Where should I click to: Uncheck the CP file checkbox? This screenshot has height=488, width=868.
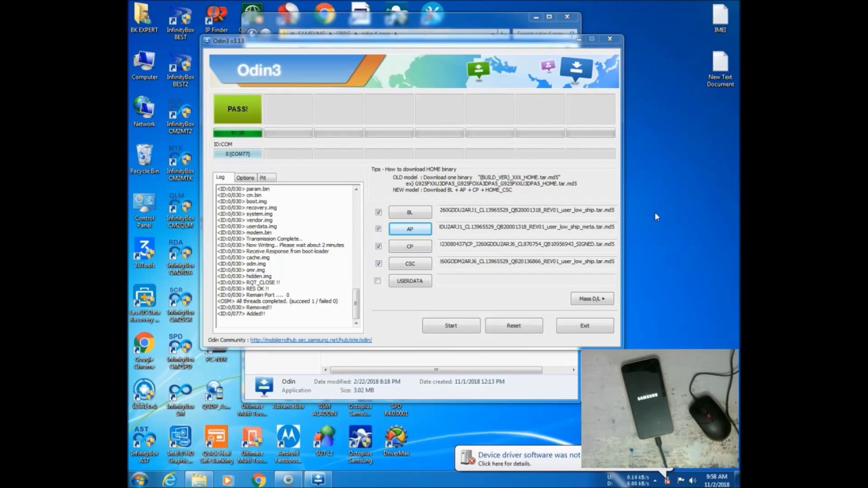tap(378, 246)
